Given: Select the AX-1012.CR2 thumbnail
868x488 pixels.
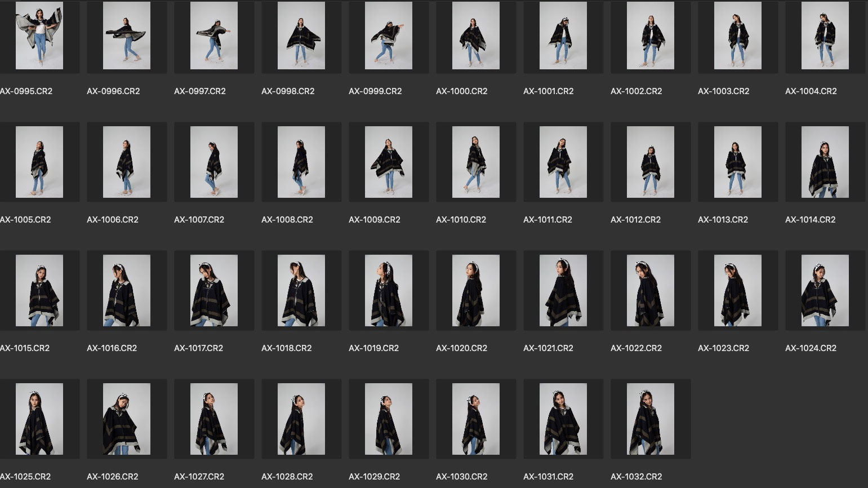Looking at the screenshot, I should coord(650,162).
